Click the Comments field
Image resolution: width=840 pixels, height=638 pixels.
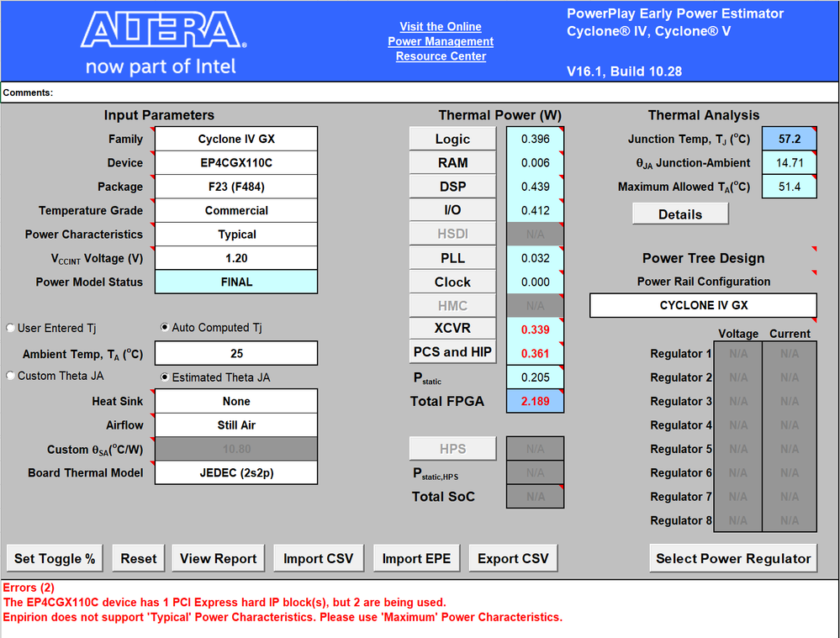click(420, 92)
